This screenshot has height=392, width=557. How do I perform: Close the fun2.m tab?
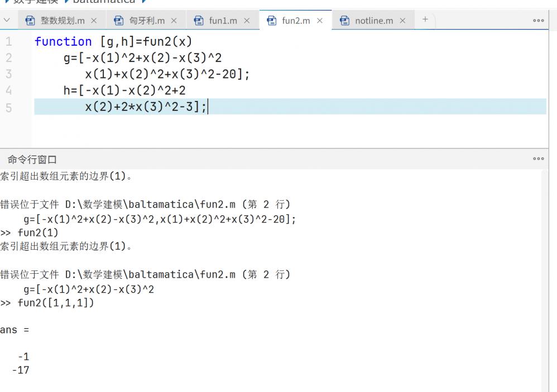(320, 21)
